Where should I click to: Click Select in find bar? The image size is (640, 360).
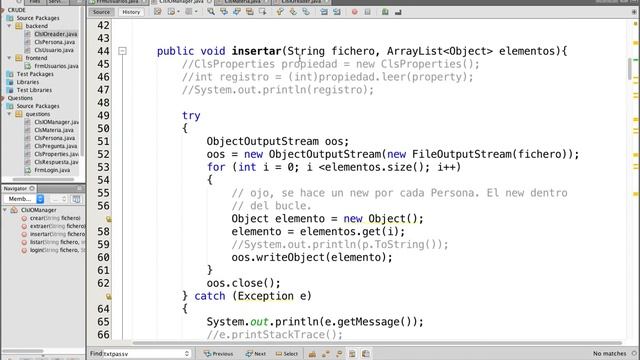click(287, 353)
